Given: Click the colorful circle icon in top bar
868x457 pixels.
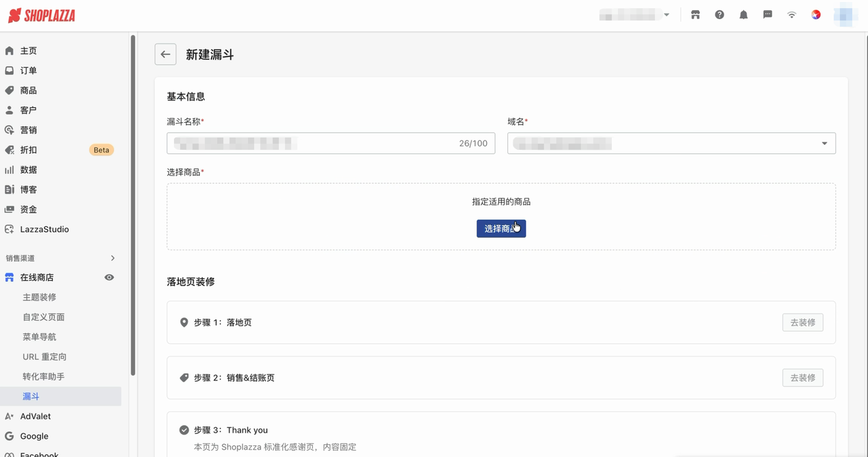Looking at the screenshot, I should click(x=816, y=15).
